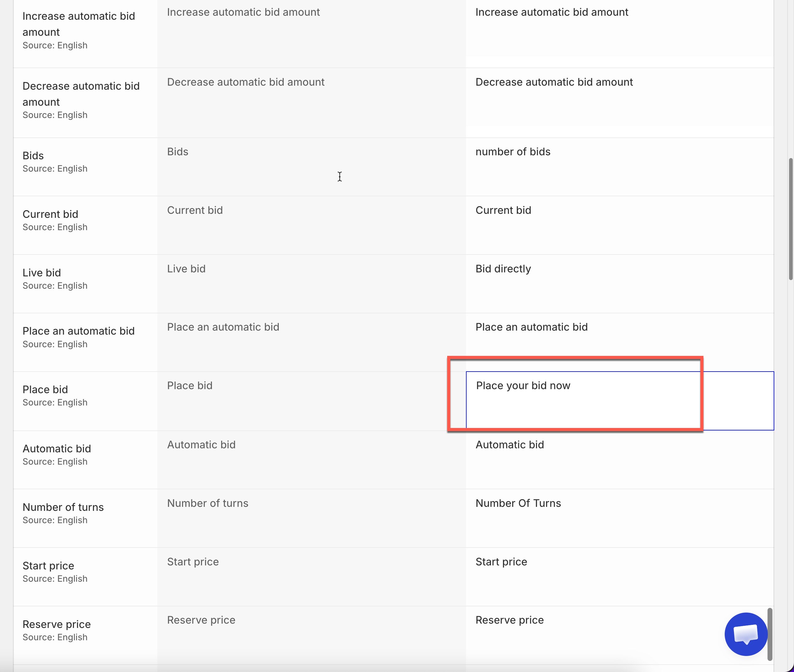Open the chat support widget
This screenshot has width=794, height=672.
point(745,634)
